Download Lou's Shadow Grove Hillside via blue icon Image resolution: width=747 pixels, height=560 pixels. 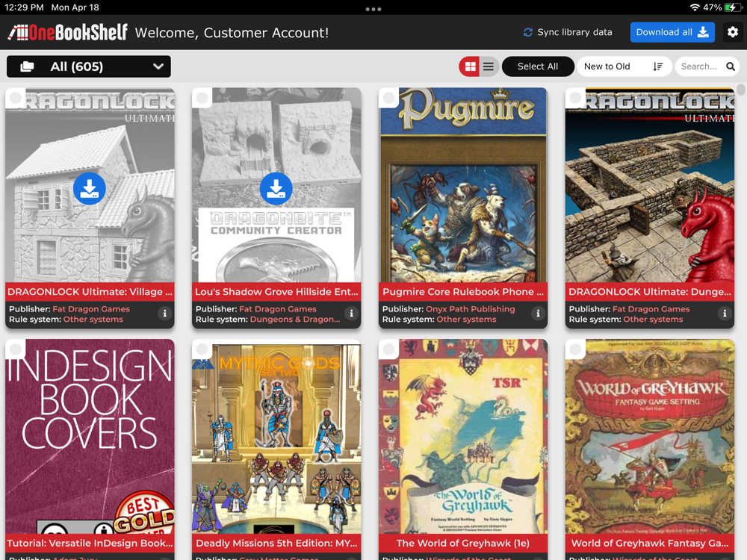coord(276,189)
